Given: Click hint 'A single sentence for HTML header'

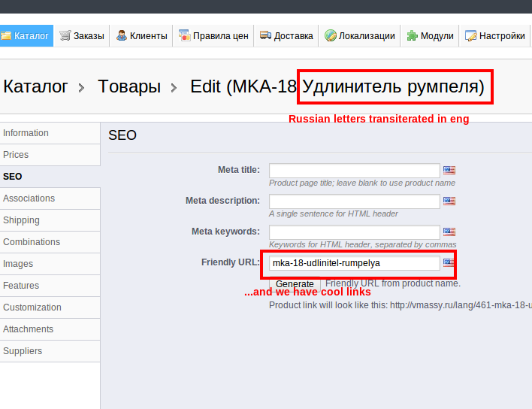Looking at the screenshot, I should coord(333,214).
